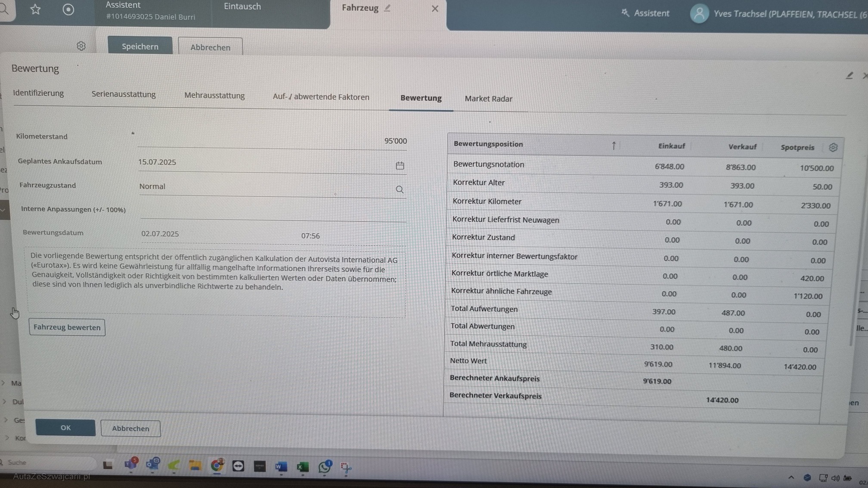Viewport: 868px width, 488px height.
Task: Click the Kilometerstand field 95'000
Action: [x=272, y=141]
